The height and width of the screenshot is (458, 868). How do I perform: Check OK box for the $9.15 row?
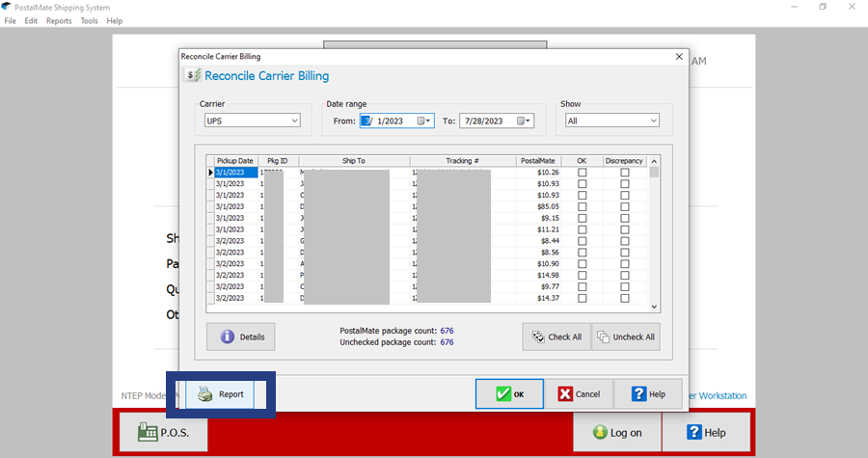[x=582, y=218]
